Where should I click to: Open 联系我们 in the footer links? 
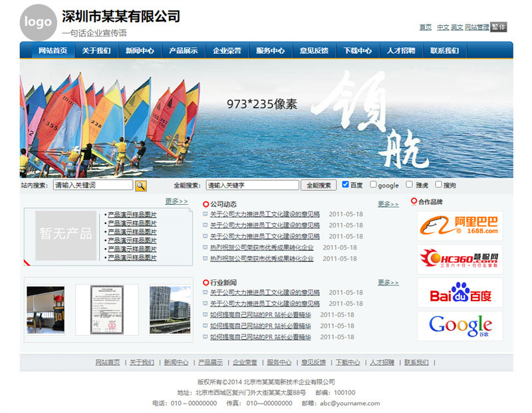coord(416,362)
